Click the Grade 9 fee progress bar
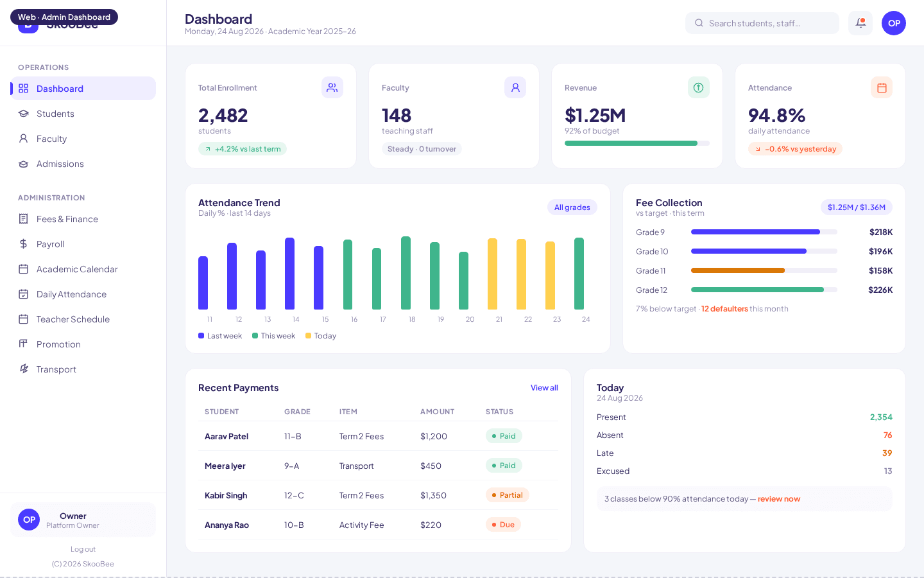 pos(764,232)
